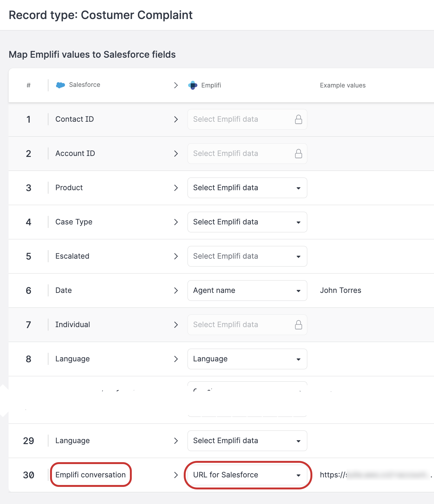
Task: Click the arrow icon next to Emplifi conversation
Action: pos(176,475)
